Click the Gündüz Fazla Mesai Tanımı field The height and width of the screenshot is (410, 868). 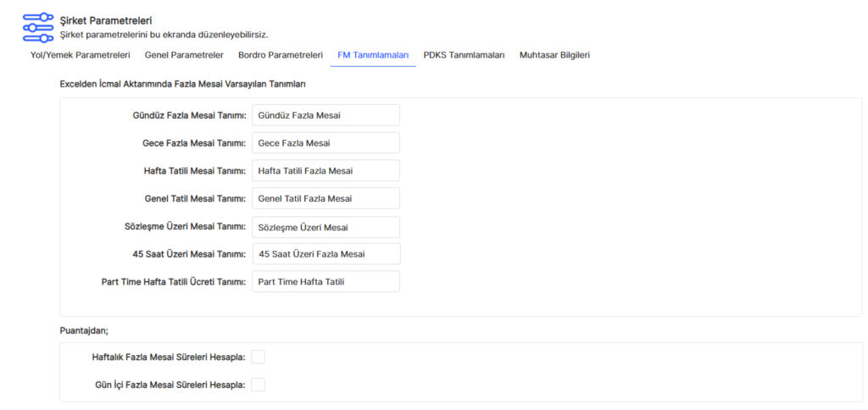325,115
